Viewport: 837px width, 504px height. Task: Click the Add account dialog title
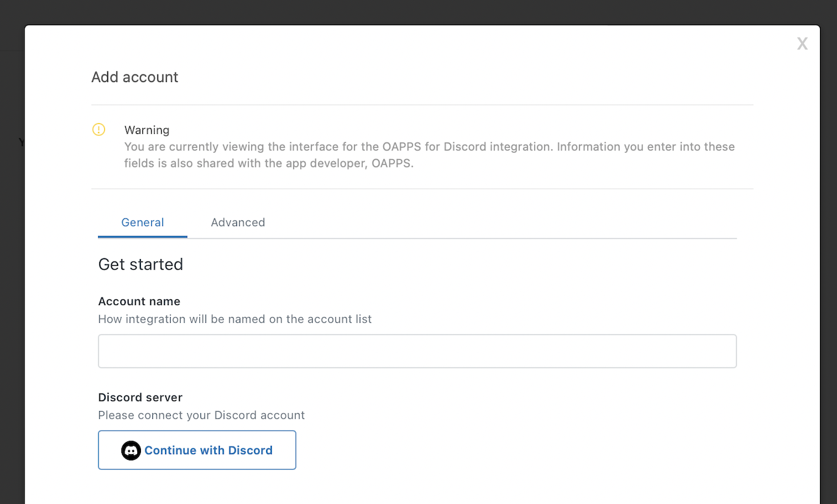tap(135, 76)
